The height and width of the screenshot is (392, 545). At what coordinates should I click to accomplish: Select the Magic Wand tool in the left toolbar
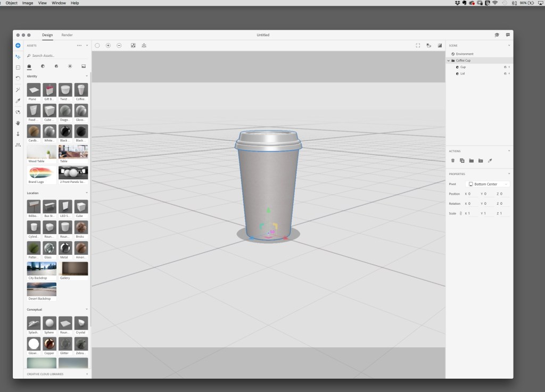[18, 89]
